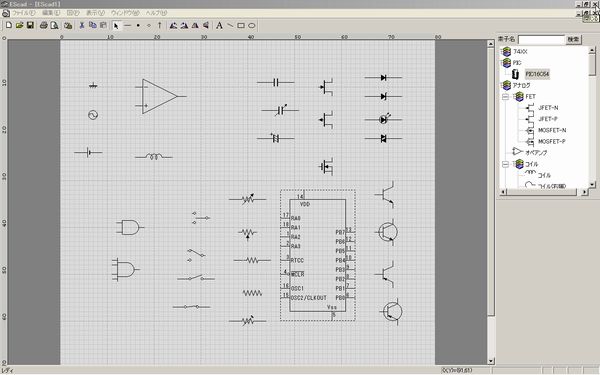Screen dimensions: 600x375
Task: Save the schematic with the floppy icon
Action: pos(30,26)
